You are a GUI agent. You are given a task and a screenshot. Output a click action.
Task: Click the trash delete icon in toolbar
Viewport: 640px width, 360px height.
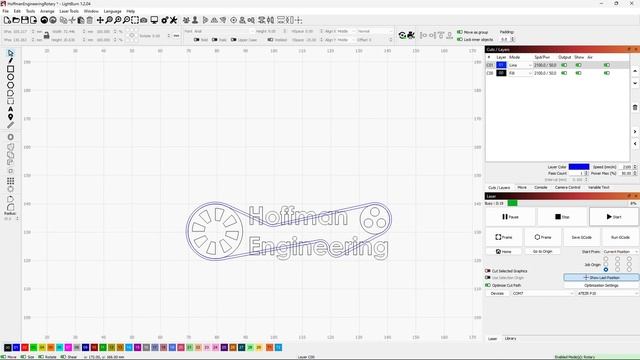coord(90,20)
